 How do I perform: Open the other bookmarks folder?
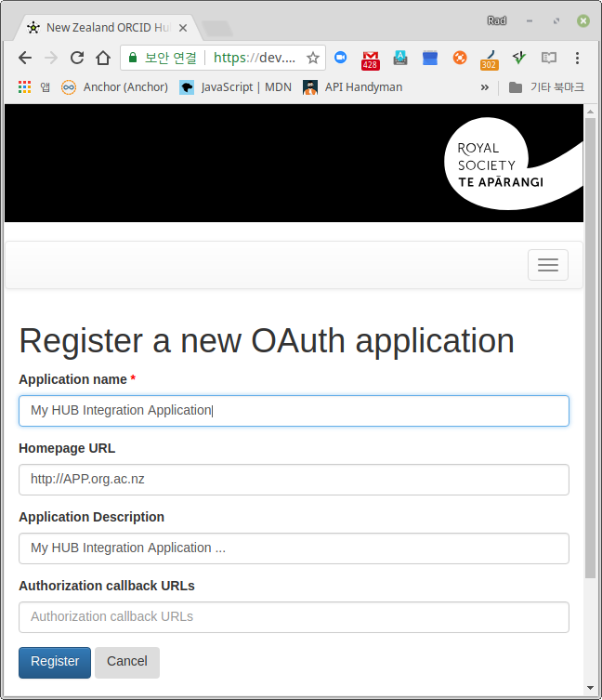click(x=546, y=87)
